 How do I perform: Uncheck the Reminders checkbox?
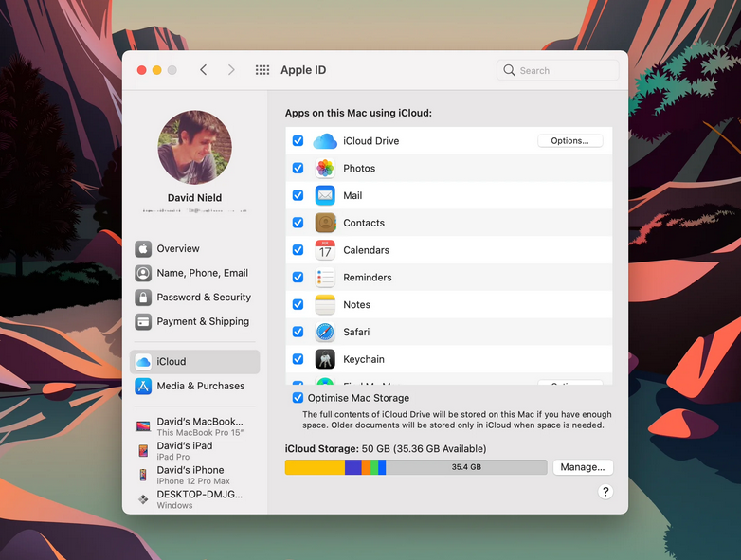click(x=298, y=278)
